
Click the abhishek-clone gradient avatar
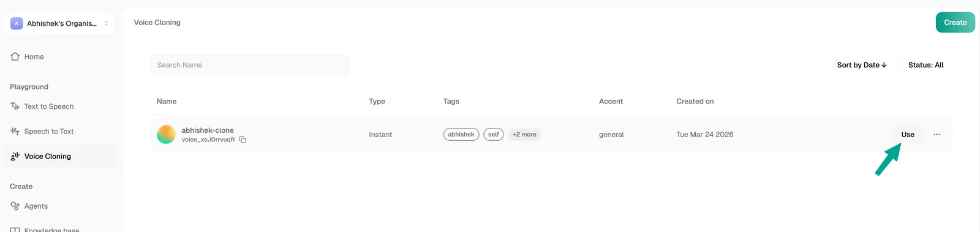tap(166, 134)
